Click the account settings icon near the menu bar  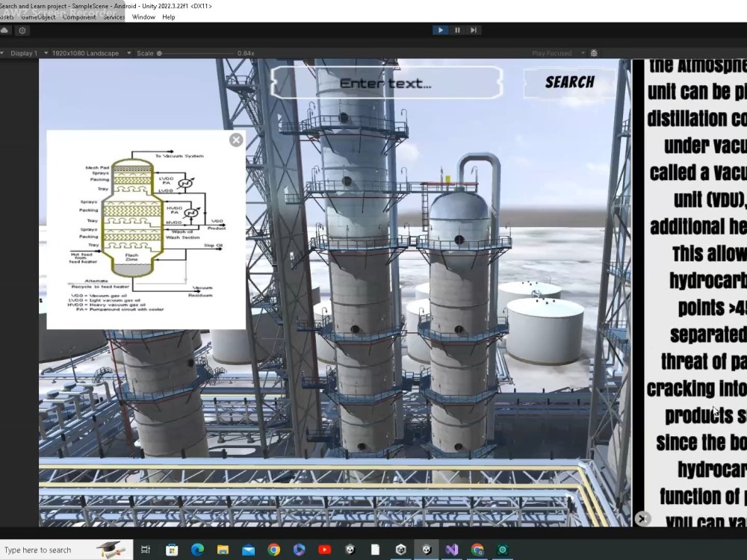pos(22,30)
